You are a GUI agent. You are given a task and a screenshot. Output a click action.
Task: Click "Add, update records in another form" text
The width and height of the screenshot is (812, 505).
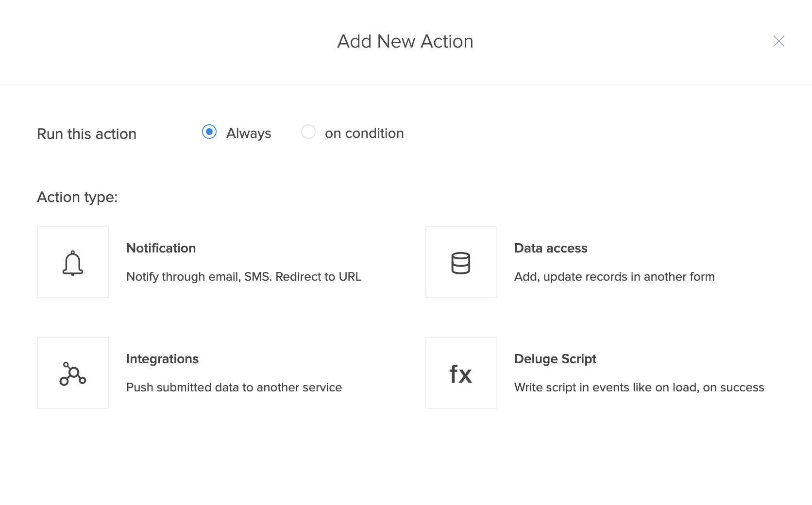[x=614, y=277]
